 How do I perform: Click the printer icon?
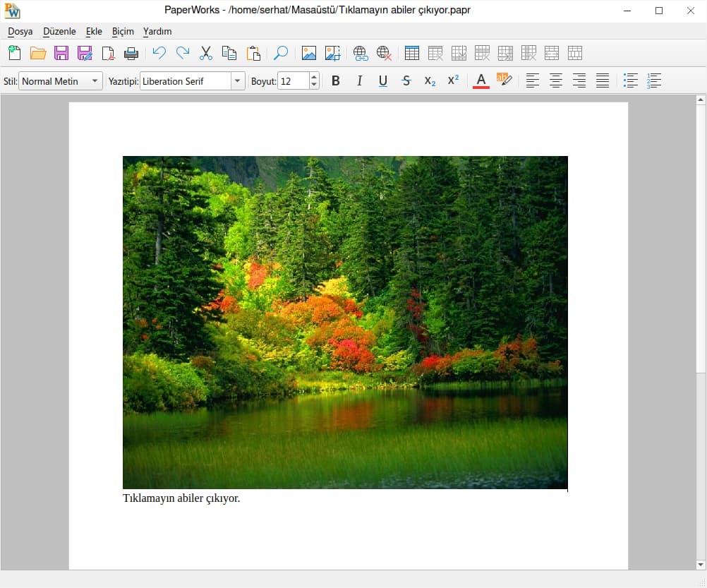point(131,53)
